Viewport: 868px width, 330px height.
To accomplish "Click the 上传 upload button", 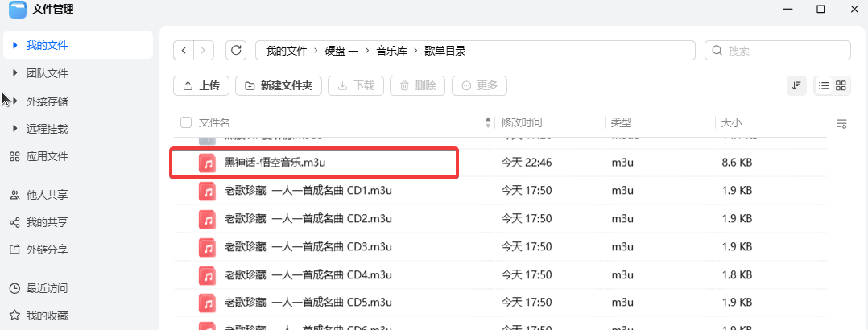I will pos(201,86).
